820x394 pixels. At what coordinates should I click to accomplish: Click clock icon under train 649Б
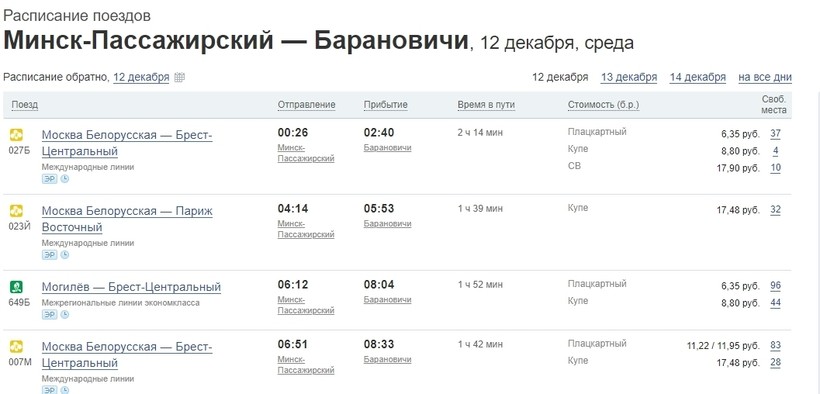tap(65, 314)
